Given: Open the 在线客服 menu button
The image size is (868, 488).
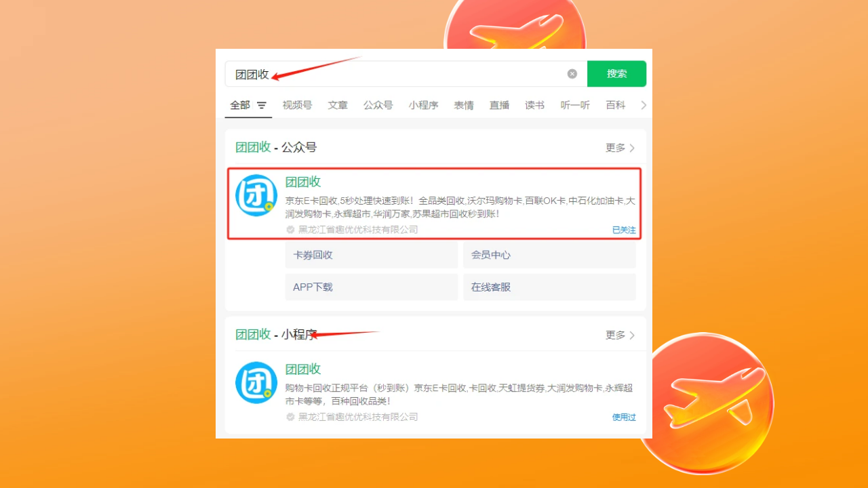Looking at the screenshot, I should point(549,287).
